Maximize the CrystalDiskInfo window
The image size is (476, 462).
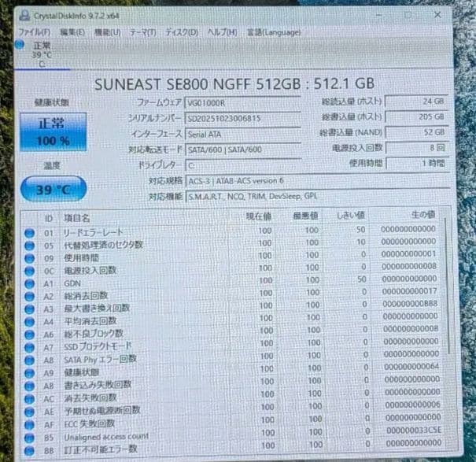[x=408, y=15]
